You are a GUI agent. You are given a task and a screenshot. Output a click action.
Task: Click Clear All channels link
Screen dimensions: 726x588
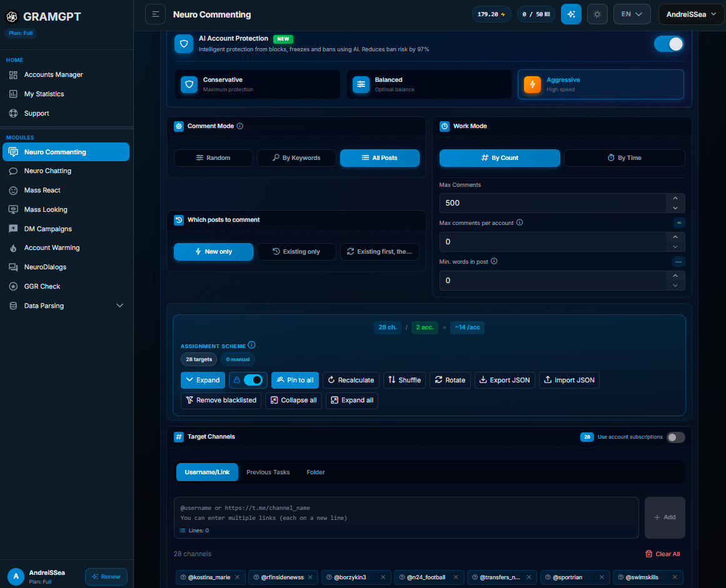coord(662,554)
